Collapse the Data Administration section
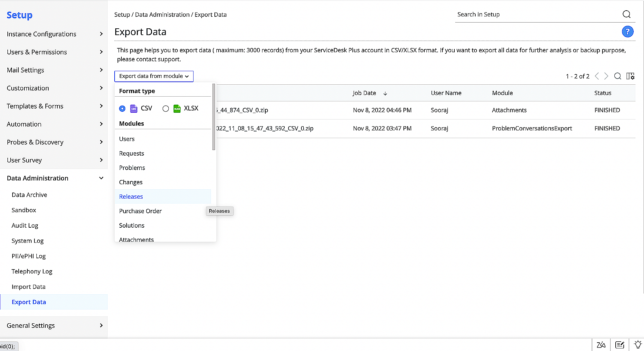 (101, 178)
